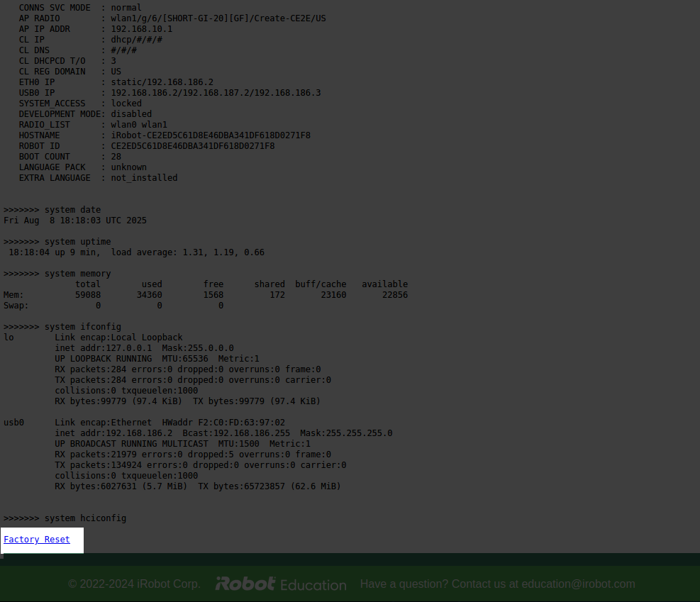700x602 pixels.
Task: Click the AP IP ADDR value 192.168.10.1
Action: point(142,29)
